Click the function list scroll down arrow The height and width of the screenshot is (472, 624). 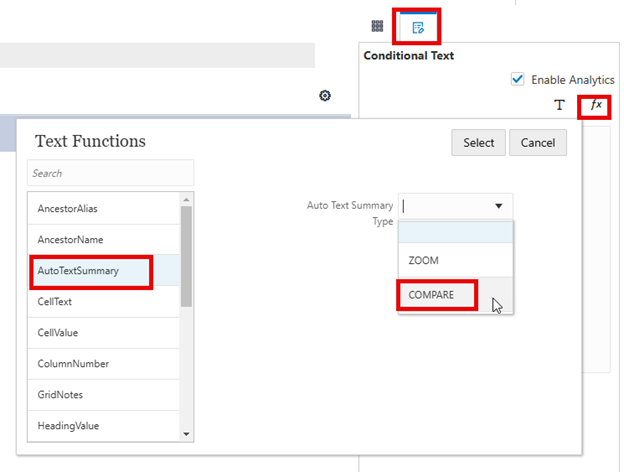pos(185,434)
